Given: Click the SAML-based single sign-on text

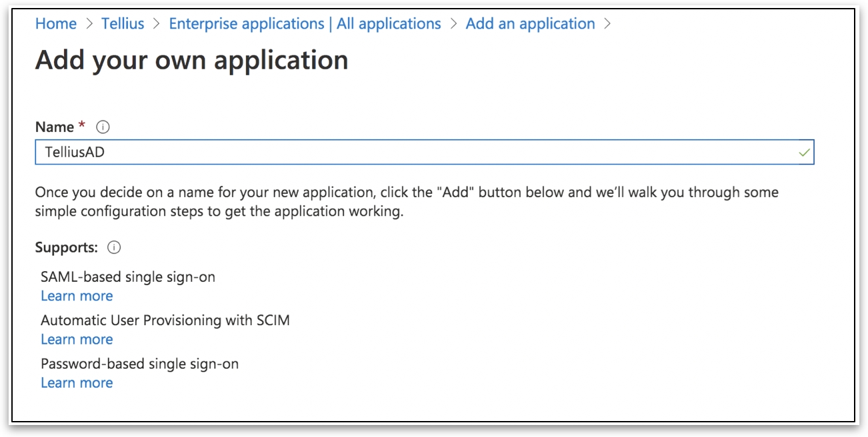Looking at the screenshot, I should click(x=128, y=276).
